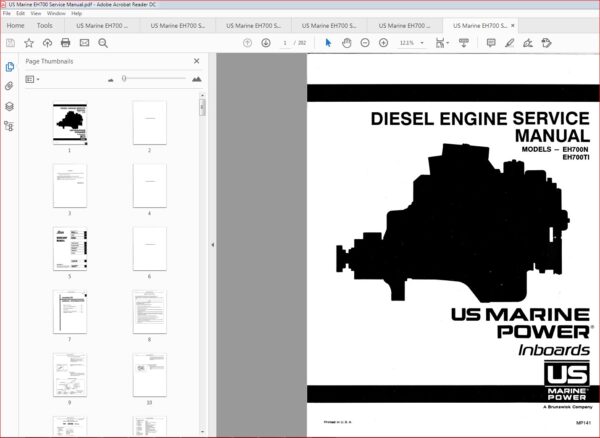Select page 9 thumbnail

point(70,375)
